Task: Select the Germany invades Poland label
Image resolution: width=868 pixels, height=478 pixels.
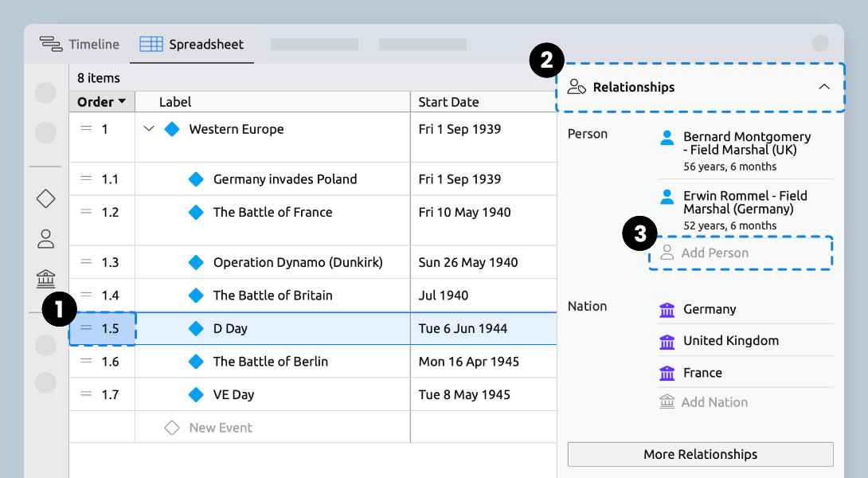Action: tap(285, 179)
